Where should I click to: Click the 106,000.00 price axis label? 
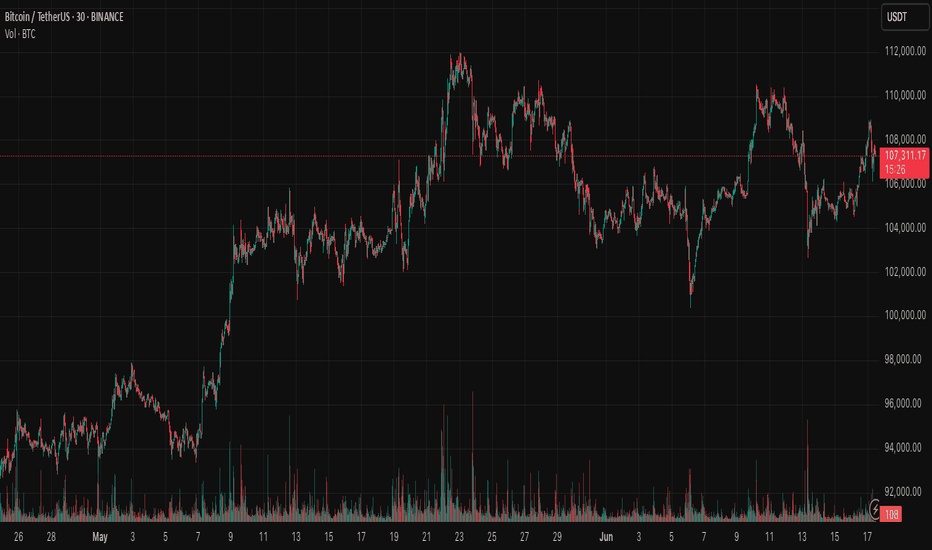[905, 184]
